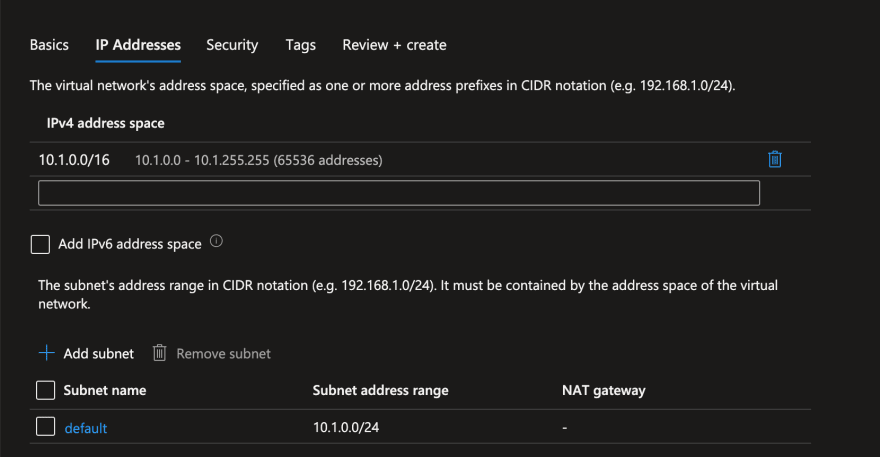Switch to the Basics tab
Viewport: 880px width, 457px height.
(x=49, y=45)
